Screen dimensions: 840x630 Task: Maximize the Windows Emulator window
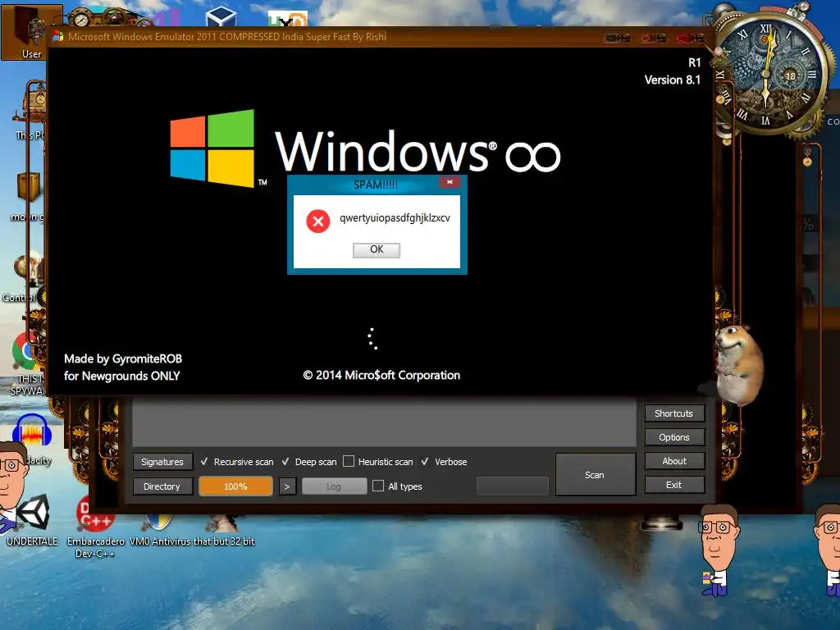(654, 38)
